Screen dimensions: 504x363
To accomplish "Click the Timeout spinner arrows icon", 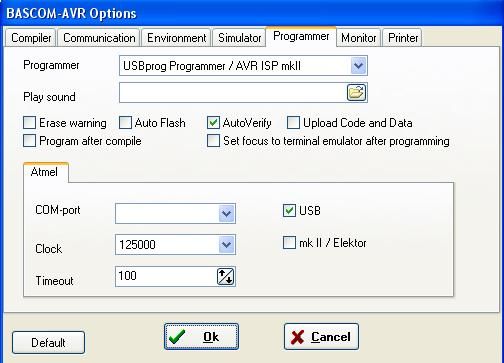I will 226,276.
